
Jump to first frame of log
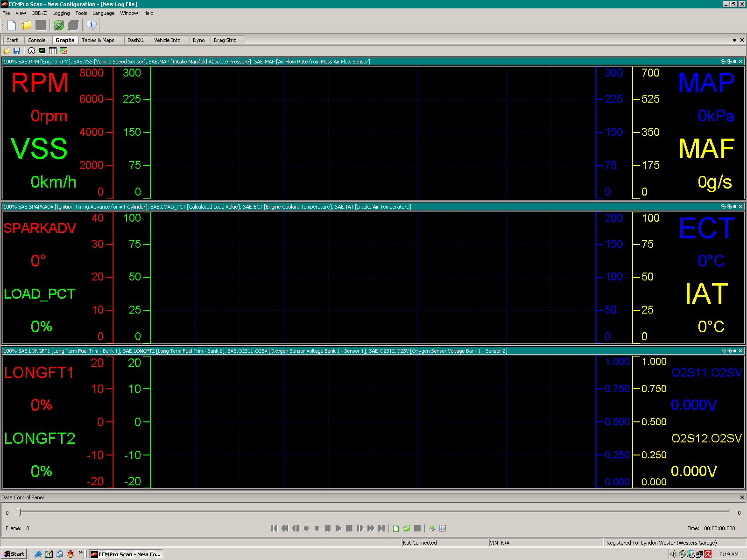point(274,528)
